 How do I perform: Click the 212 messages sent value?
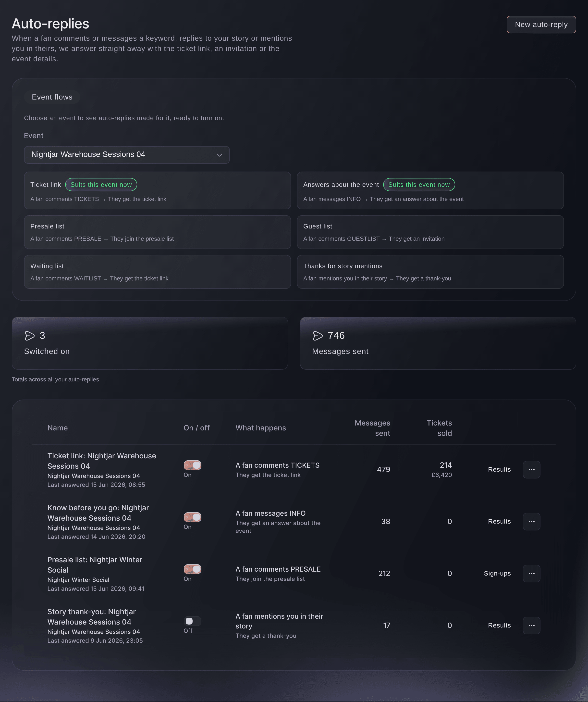(384, 573)
